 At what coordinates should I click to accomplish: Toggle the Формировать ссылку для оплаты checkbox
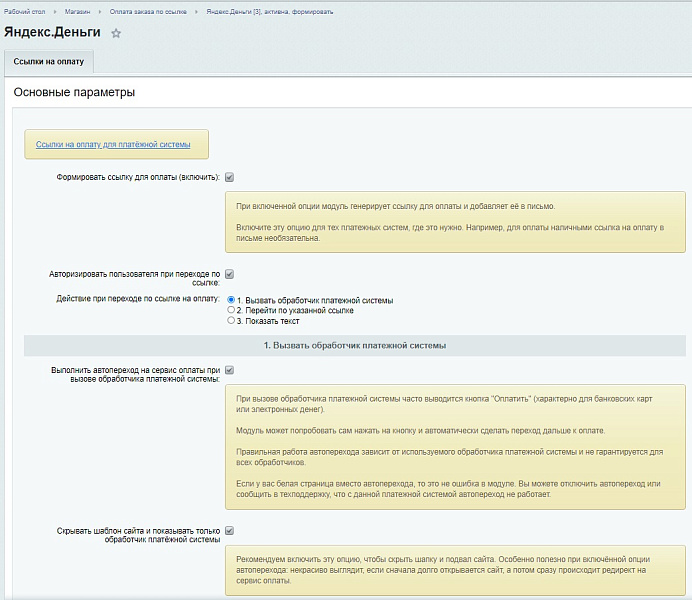(229, 177)
